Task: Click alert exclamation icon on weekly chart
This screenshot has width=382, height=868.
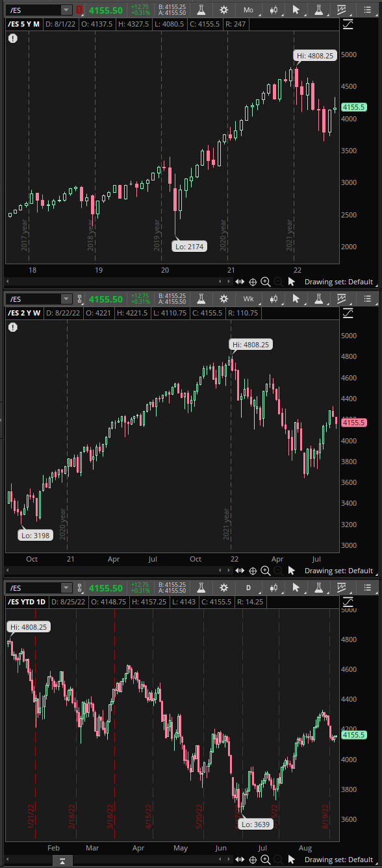Action: click(x=13, y=327)
